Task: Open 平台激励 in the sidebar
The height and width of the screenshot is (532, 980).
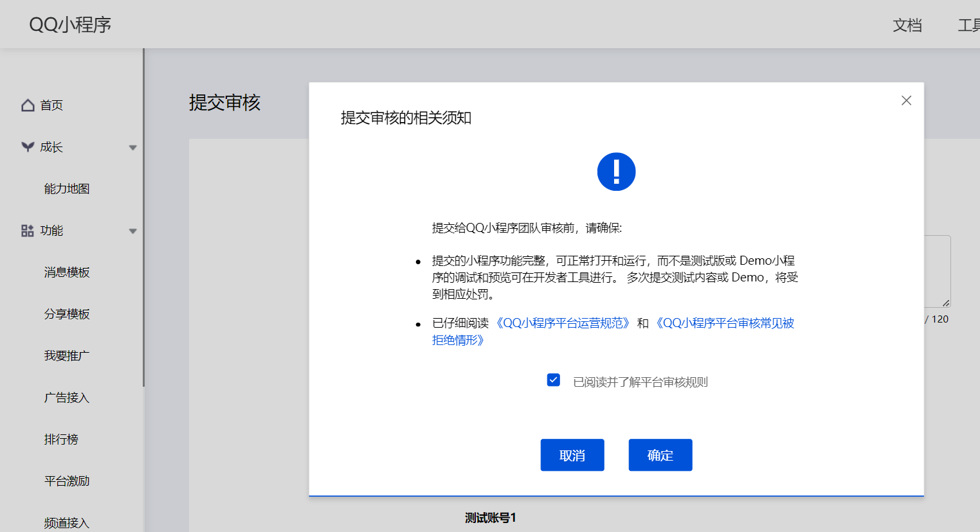Action: (67, 481)
